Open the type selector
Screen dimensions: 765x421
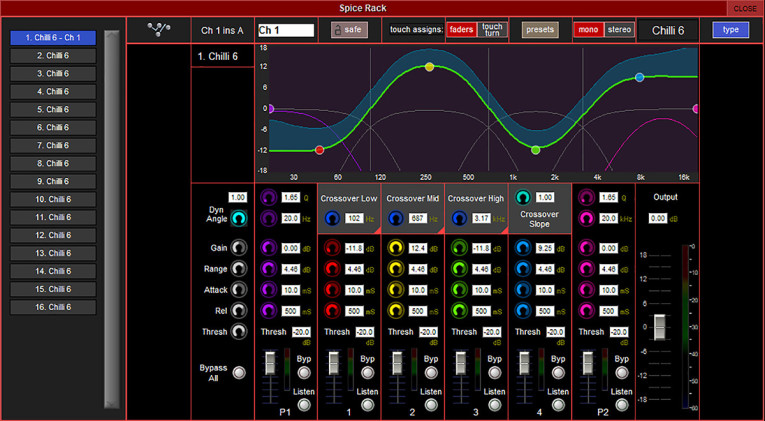click(x=730, y=30)
